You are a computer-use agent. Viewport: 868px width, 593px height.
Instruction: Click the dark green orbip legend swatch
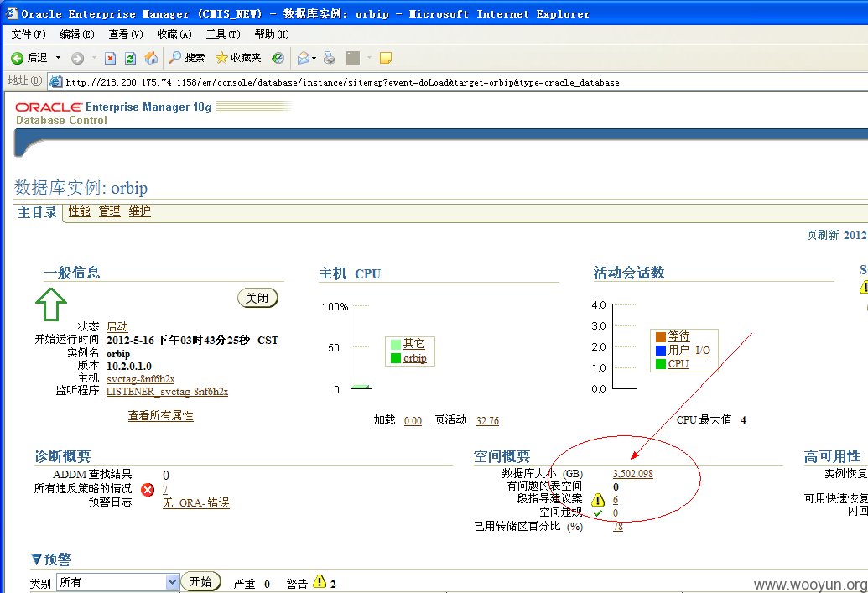[x=395, y=358]
